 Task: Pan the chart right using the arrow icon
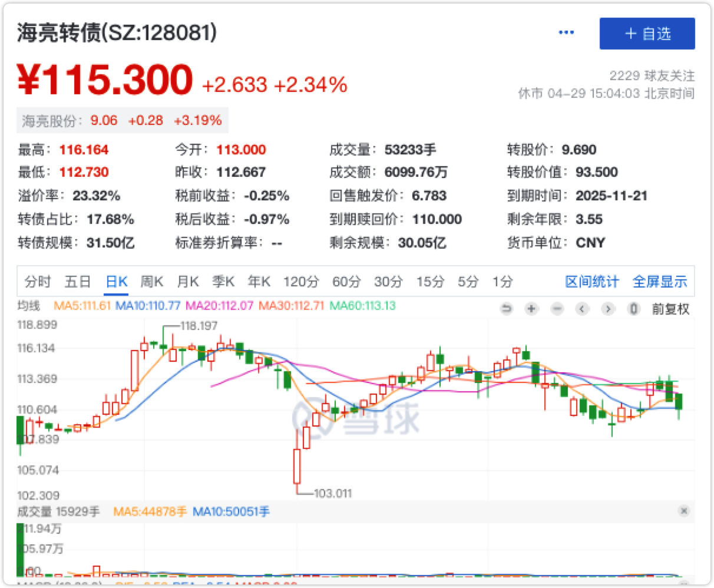click(x=607, y=308)
